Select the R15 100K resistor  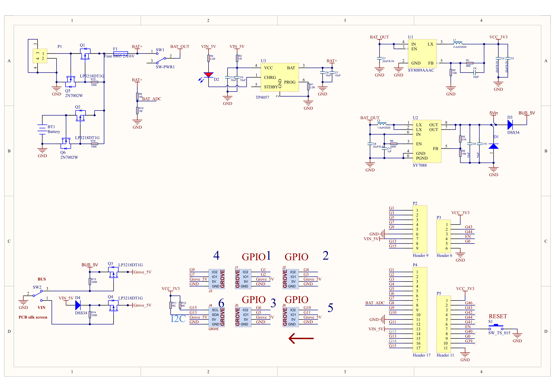95,82
